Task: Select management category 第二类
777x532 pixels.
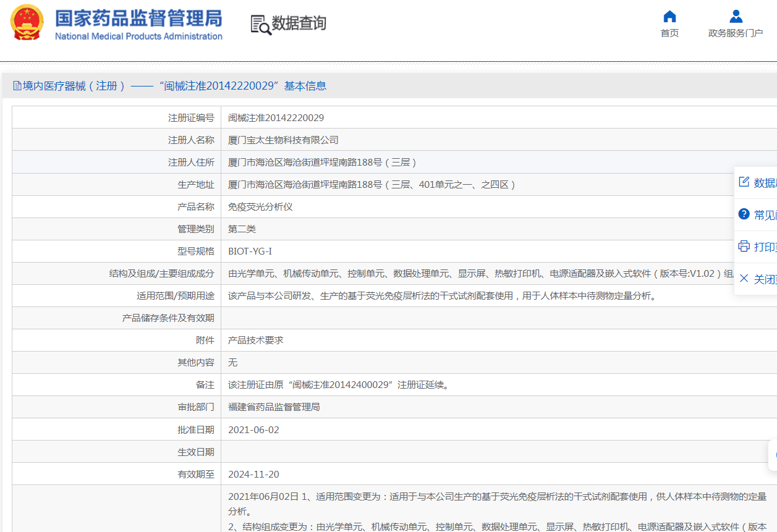Action: [x=242, y=229]
